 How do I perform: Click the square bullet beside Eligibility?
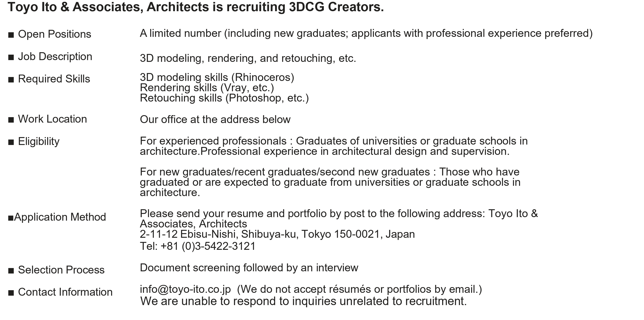click(x=11, y=142)
